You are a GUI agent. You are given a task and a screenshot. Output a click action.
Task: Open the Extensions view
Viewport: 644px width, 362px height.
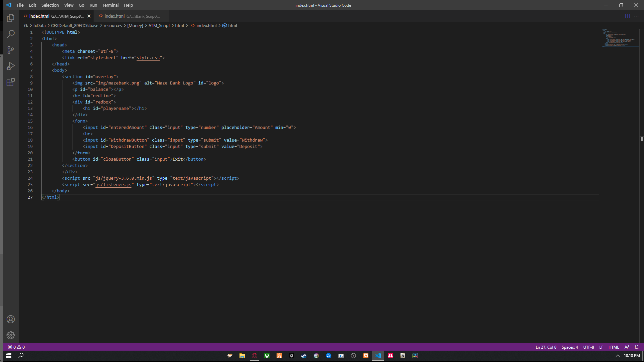[11, 82]
